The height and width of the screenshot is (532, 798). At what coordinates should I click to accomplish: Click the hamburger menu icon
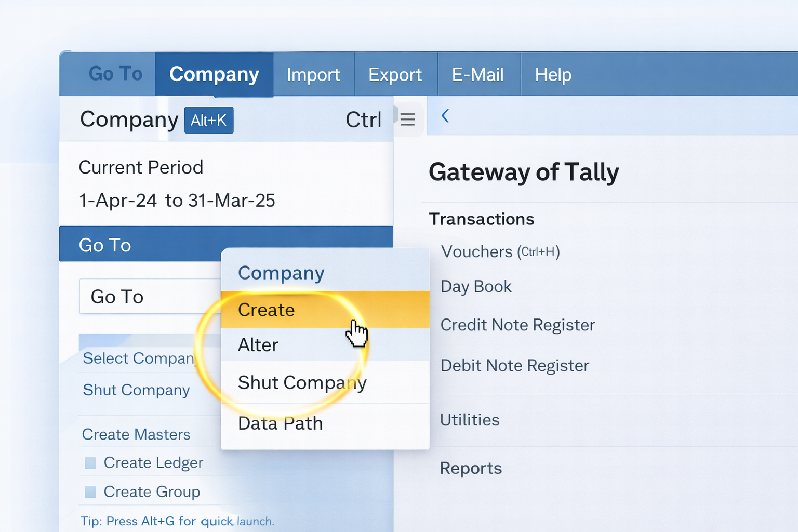click(x=408, y=119)
